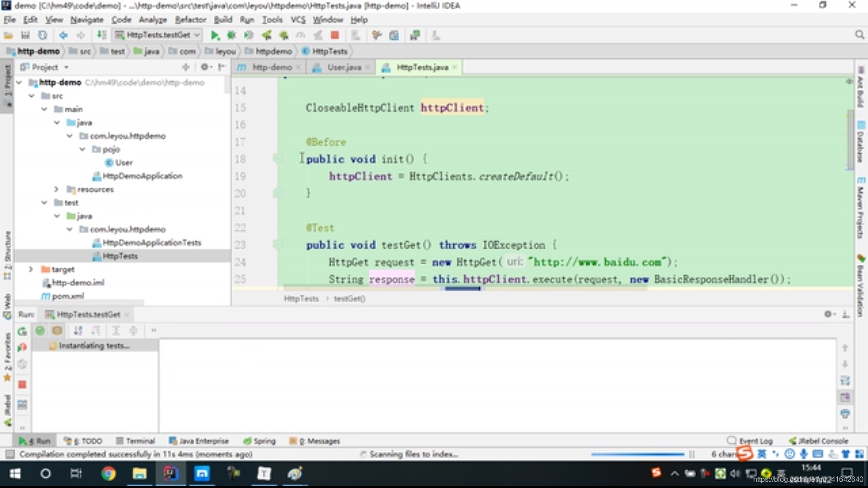The image size is (868, 488).
Task: Navigate forward with the right arrow icon
Action: [x=80, y=35]
